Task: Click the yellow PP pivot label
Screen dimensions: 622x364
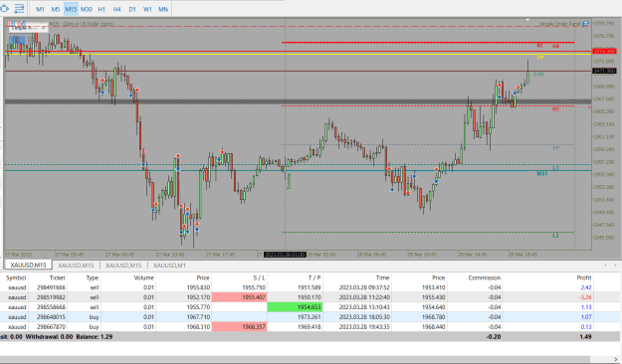Action: pyautogui.click(x=540, y=58)
